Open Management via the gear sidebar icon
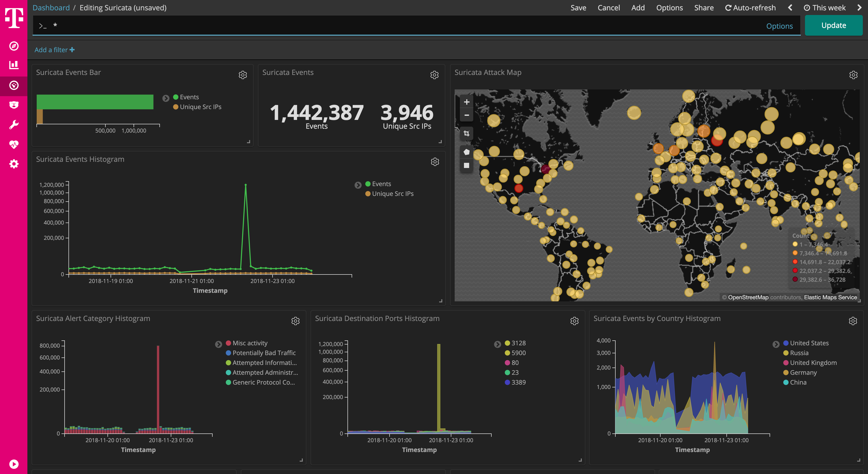Viewport: 868px width, 474px height. coord(13,164)
